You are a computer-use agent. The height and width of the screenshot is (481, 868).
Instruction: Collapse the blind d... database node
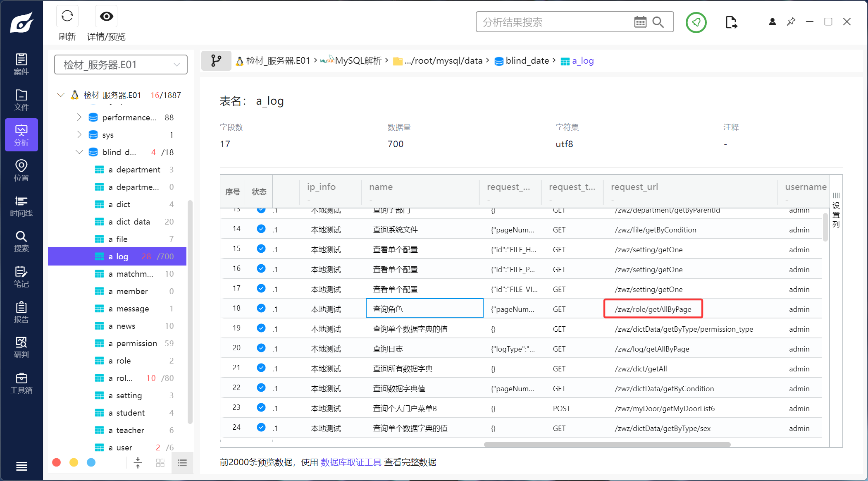coord(79,152)
